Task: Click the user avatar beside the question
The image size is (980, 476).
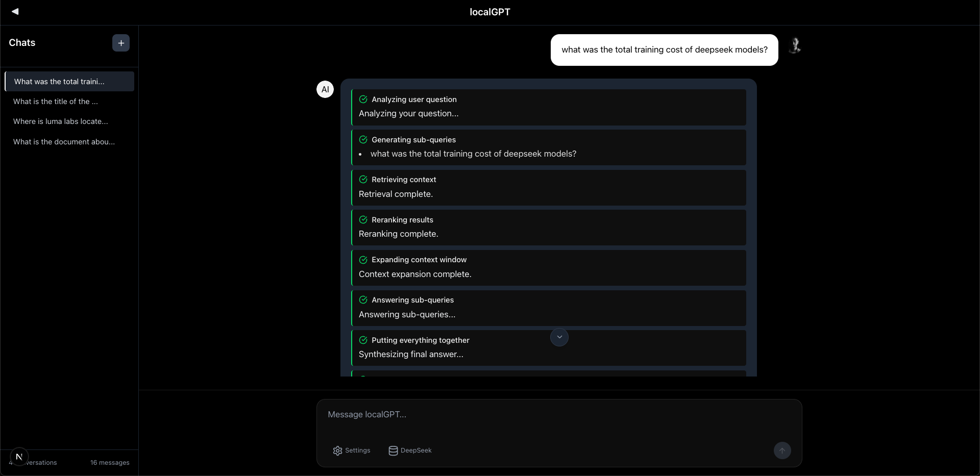Action: coord(795,46)
